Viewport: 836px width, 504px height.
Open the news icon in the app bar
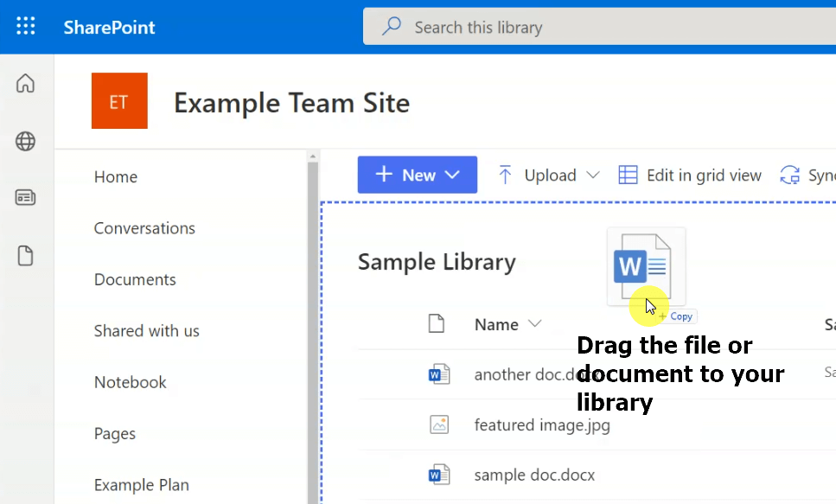pos(25,198)
